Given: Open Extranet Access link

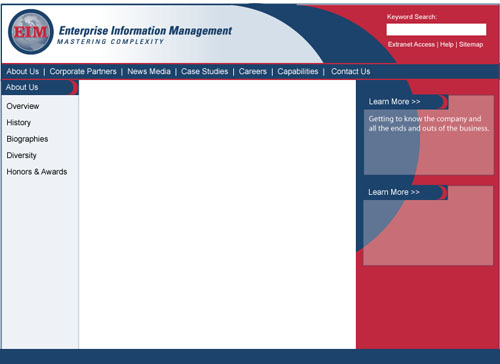Looking at the screenshot, I should pos(411,44).
